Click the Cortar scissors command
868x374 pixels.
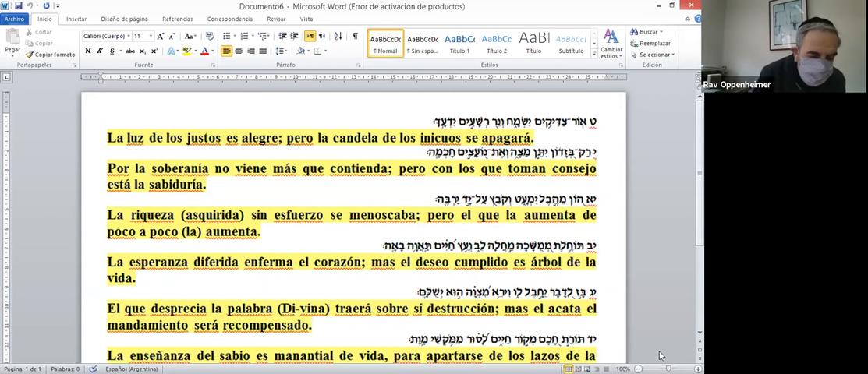(x=39, y=32)
